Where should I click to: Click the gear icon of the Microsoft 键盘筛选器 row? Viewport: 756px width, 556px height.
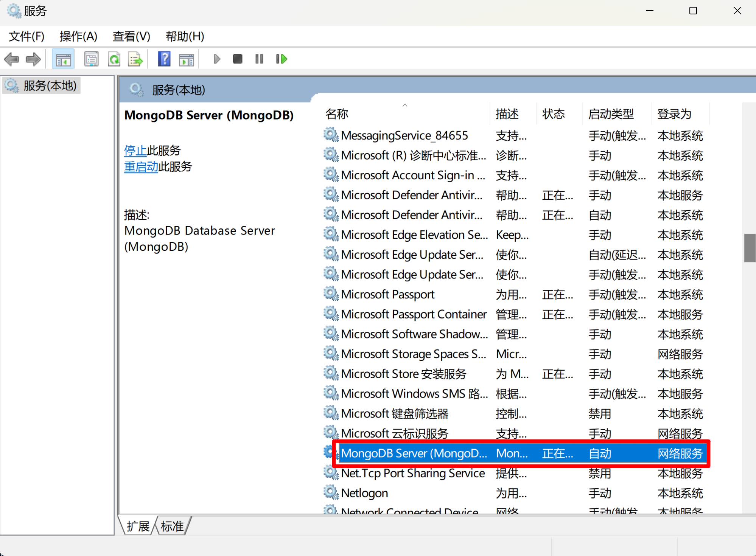click(x=331, y=413)
